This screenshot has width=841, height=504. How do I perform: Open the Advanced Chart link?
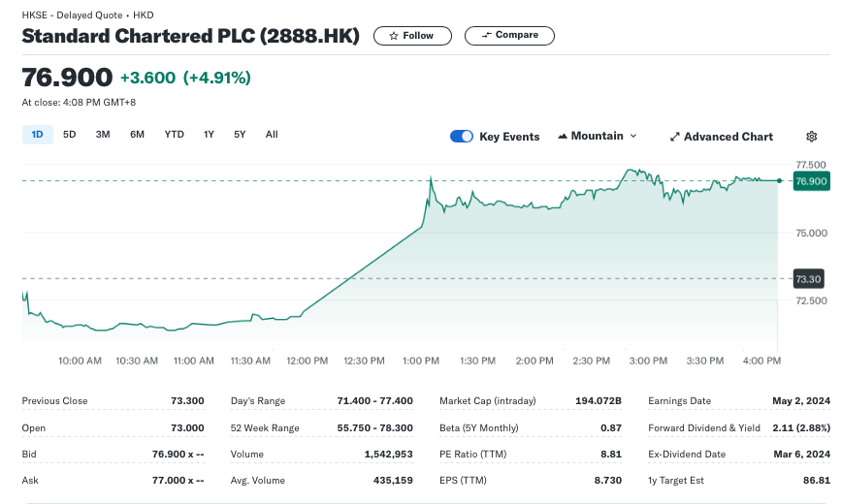tap(722, 137)
